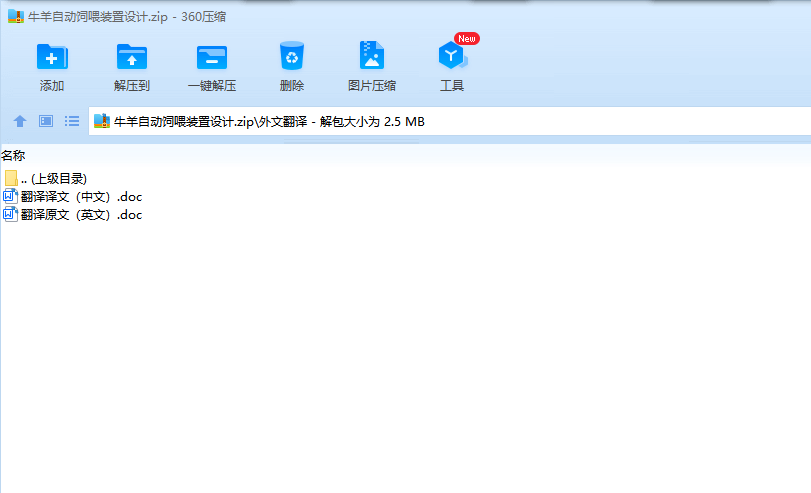The height and width of the screenshot is (493, 811).
Task: Go up one level with the up arrow
Action: click(x=20, y=121)
